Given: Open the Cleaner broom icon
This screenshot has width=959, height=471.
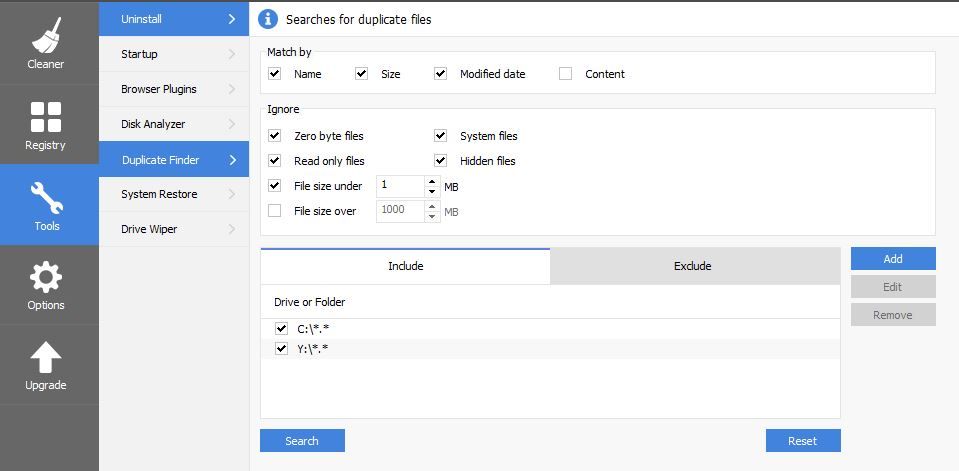Looking at the screenshot, I should click(46, 35).
